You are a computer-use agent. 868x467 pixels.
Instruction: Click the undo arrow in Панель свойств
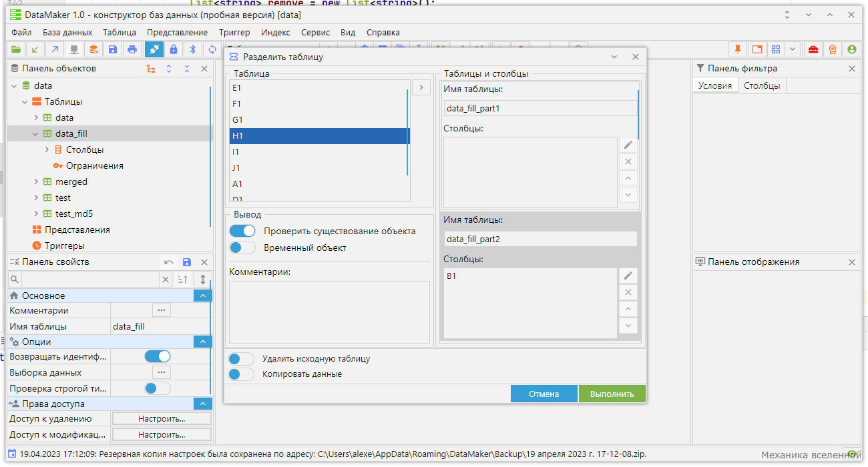point(169,262)
